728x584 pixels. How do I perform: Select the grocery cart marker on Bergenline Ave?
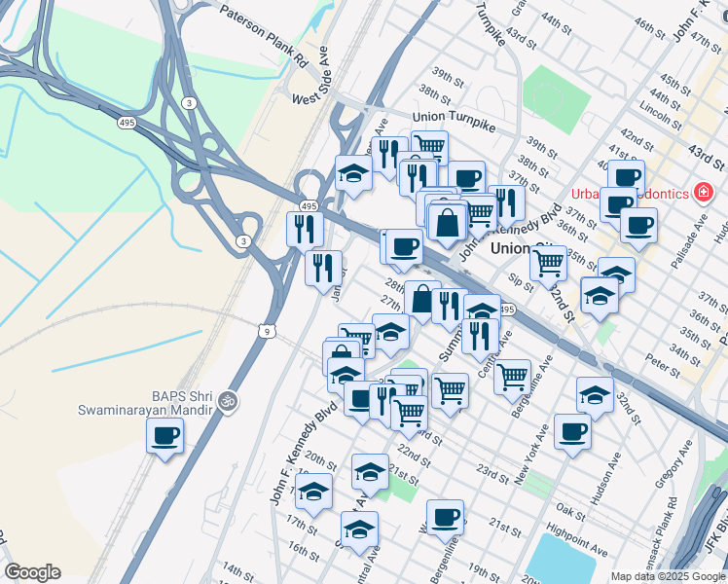coord(512,381)
